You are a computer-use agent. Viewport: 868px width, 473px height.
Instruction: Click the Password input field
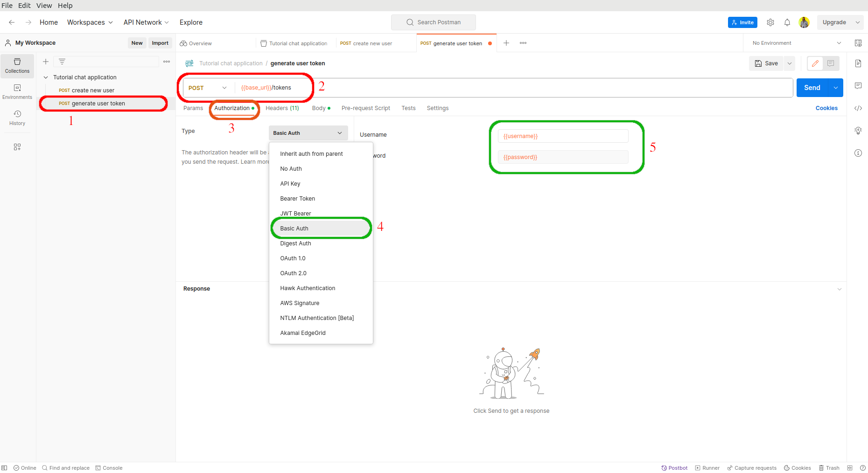(x=563, y=157)
